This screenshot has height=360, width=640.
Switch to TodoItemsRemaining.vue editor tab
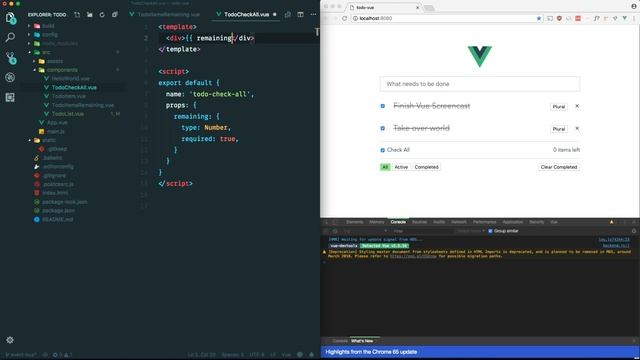(164, 14)
